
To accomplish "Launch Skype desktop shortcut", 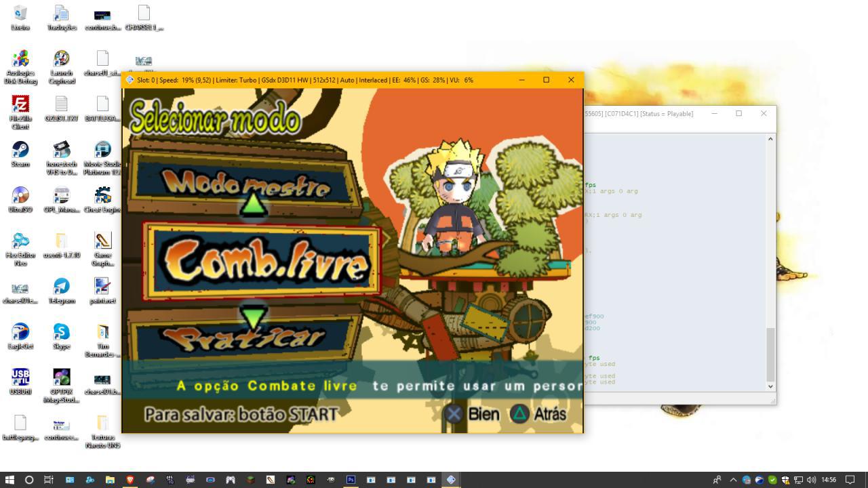I will pyautogui.click(x=62, y=335).
